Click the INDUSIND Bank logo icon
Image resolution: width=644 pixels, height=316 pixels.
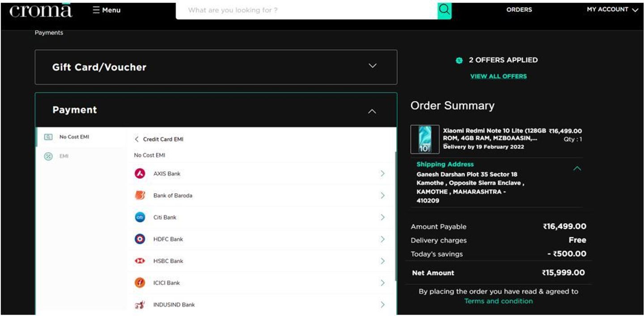coord(140,305)
